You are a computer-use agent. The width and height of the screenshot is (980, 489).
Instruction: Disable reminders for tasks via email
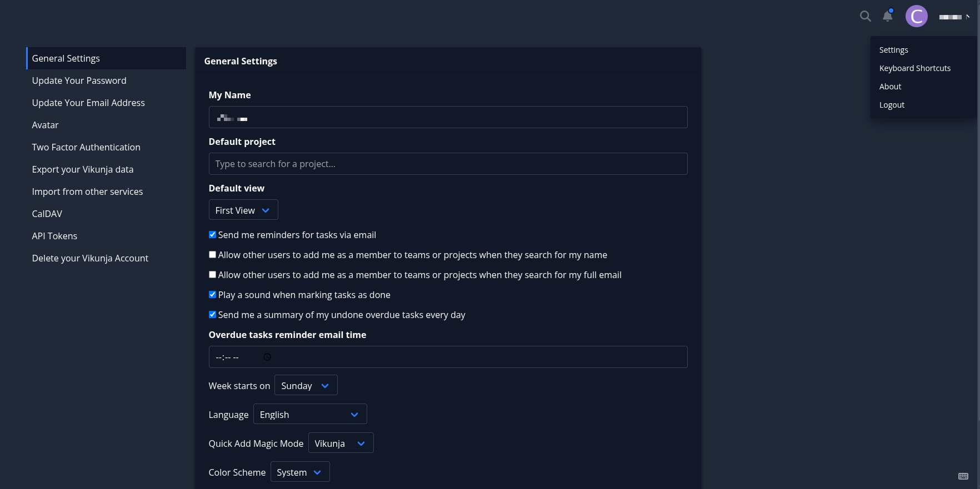coord(212,235)
